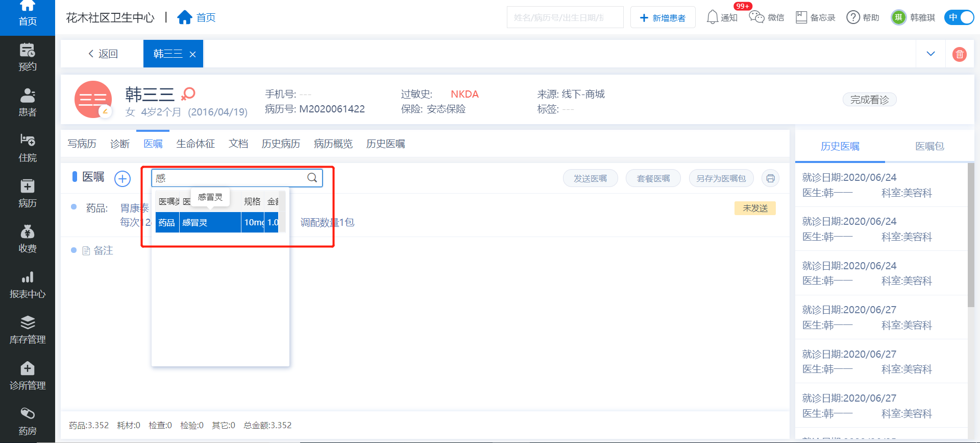980x443 pixels.
Task: Click the 首页 breadcrumb house icon
Action: (x=184, y=17)
